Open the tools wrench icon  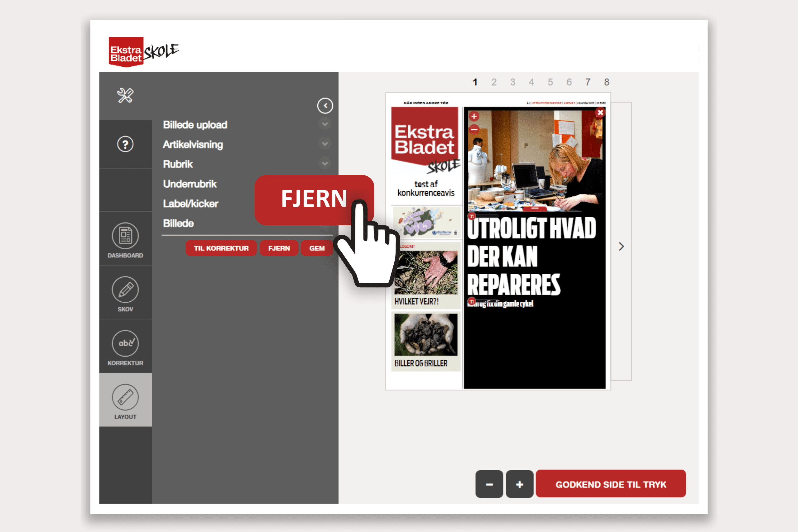tap(125, 96)
